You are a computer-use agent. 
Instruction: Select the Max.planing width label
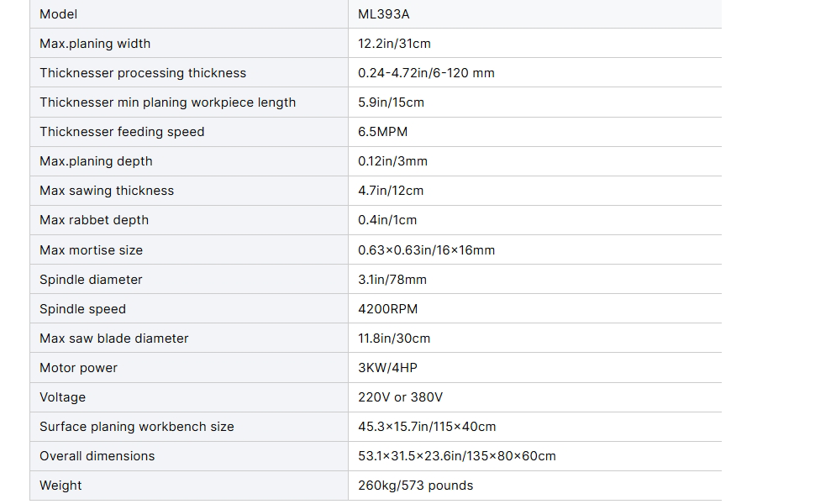95,44
